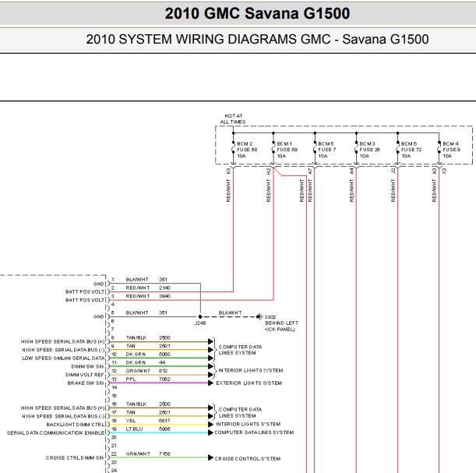This screenshot has height=473, width=476.
Task: Click YEL wire label on pin 18
Action: [131, 421]
